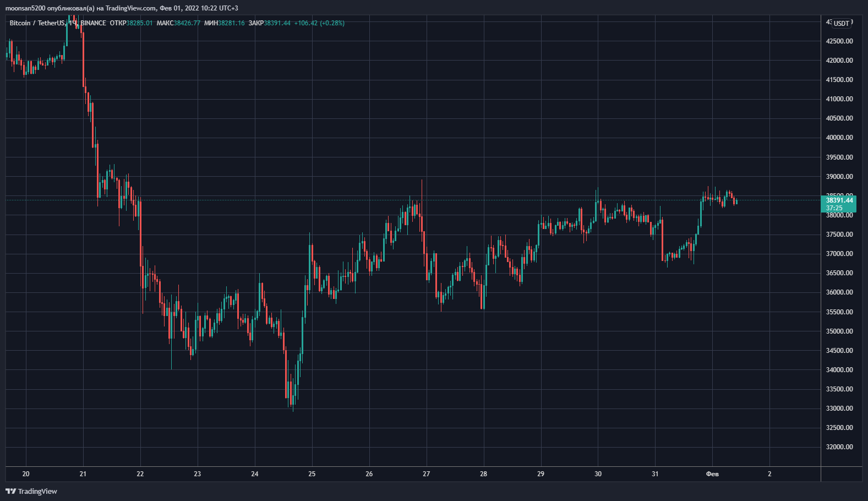Click the 35500.00 price axis label

point(839,312)
